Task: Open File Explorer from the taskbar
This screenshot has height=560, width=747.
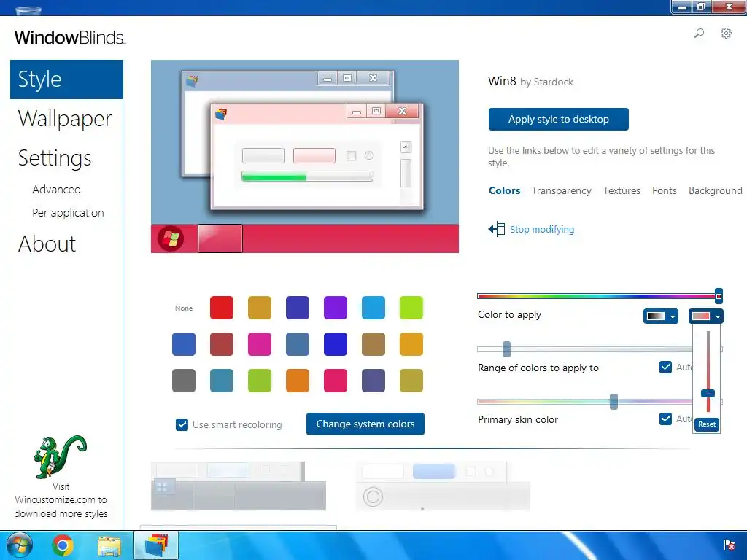Action: 109,545
